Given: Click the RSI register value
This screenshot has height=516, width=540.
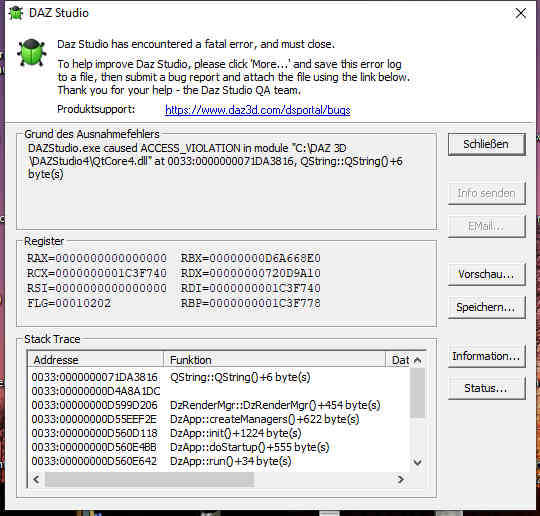Looking at the screenshot, I should coord(97,288).
